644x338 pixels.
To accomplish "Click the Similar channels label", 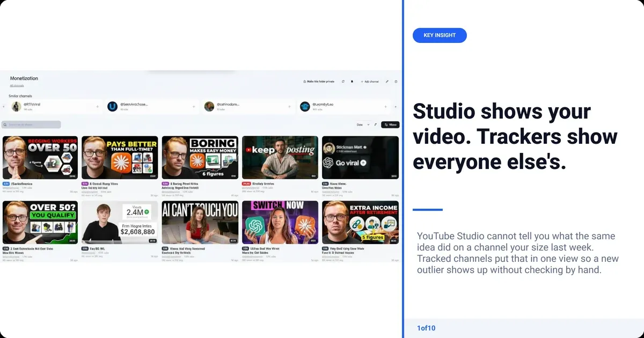I will click(20, 96).
